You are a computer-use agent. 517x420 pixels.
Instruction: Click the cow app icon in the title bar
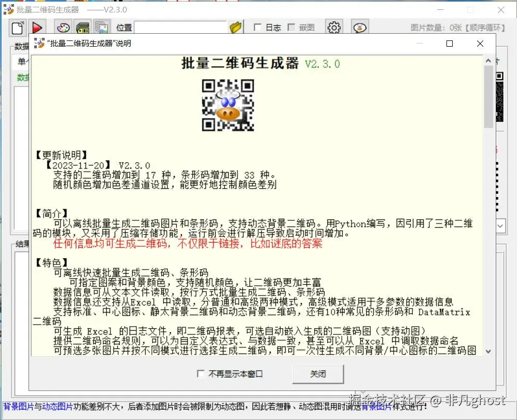(x=8, y=9)
